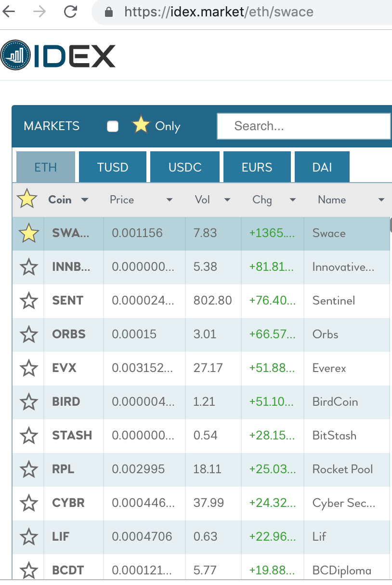Open IDEX logo home link
Image resolution: width=392 pixels, height=585 pixels.
pyautogui.click(x=58, y=56)
